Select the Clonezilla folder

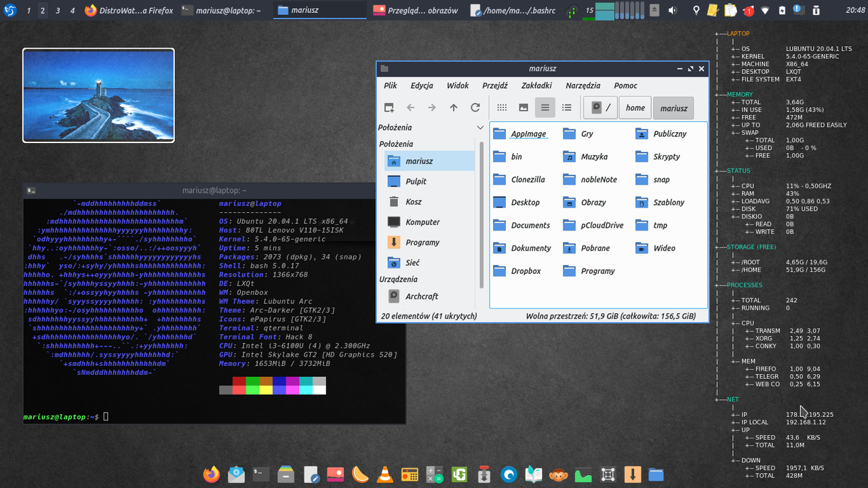tap(519, 180)
